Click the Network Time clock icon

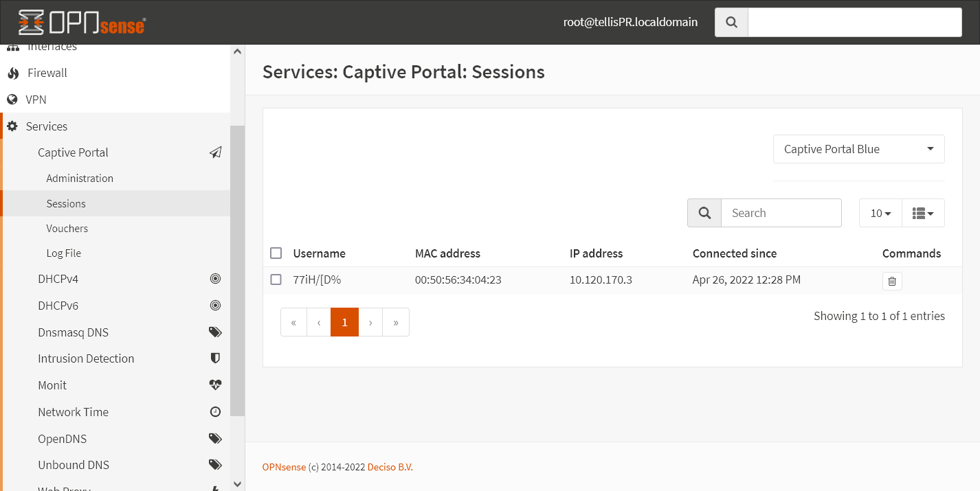coord(215,411)
